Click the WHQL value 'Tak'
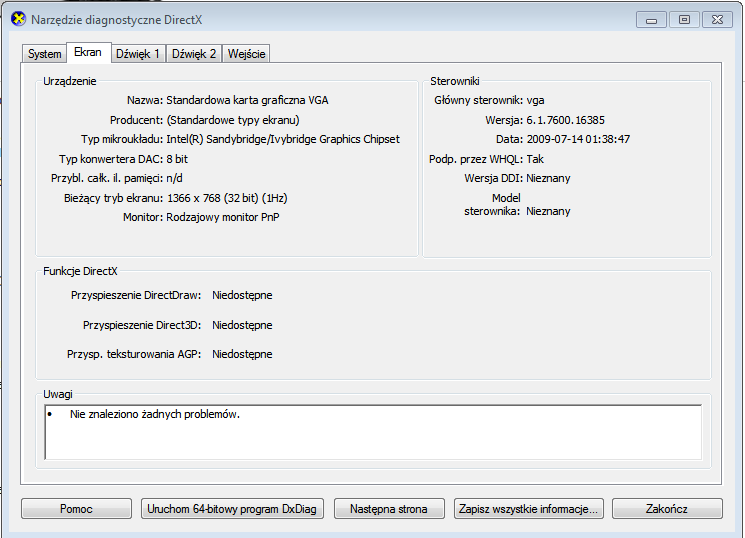Viewport: 745px width, 538px height. pyautogui.click(x=535, y=159)
